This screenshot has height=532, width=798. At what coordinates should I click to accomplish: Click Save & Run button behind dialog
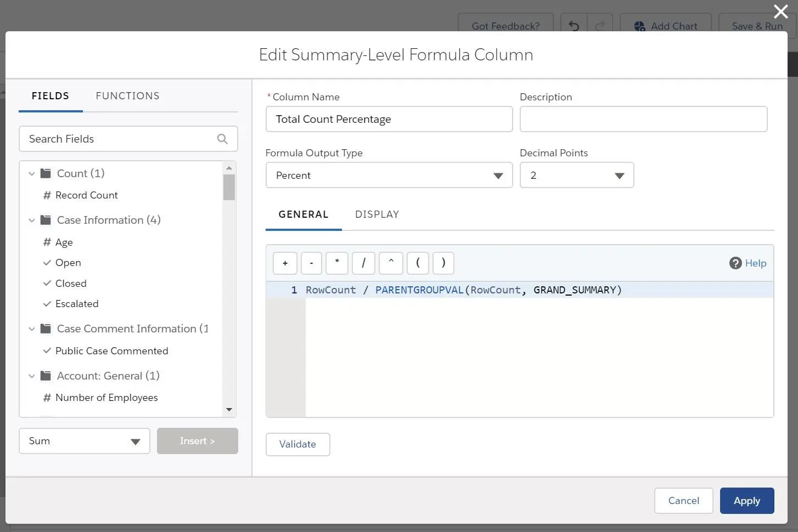point(757,26)
